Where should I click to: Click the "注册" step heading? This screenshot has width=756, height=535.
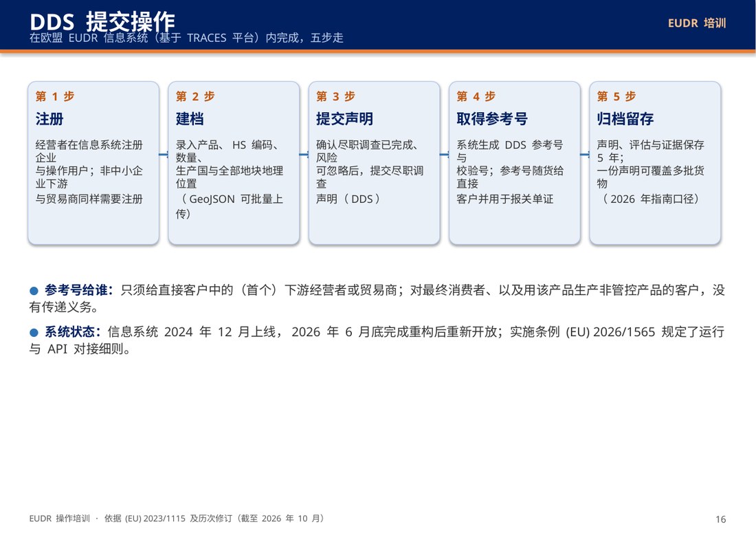49,119
